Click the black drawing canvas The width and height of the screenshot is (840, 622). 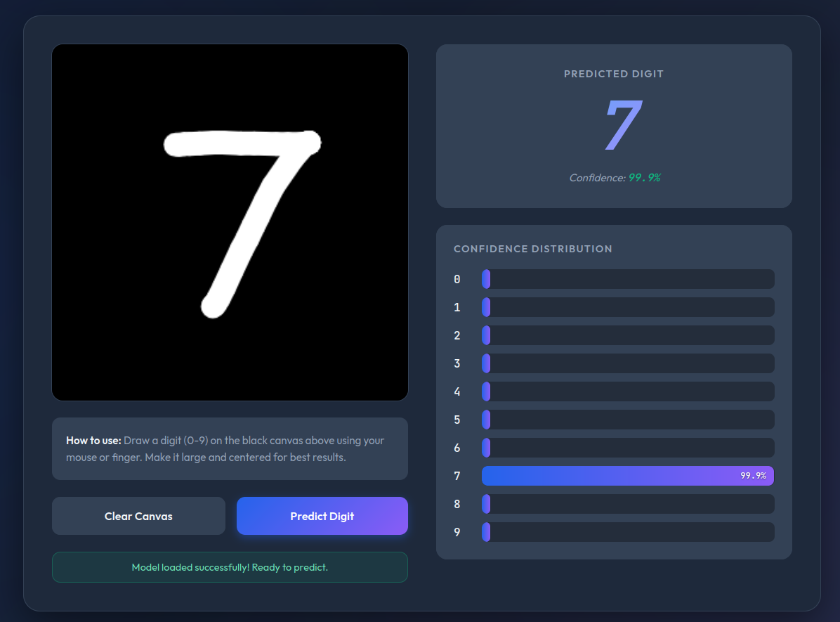pyautogui.click(x=230, y=222)
